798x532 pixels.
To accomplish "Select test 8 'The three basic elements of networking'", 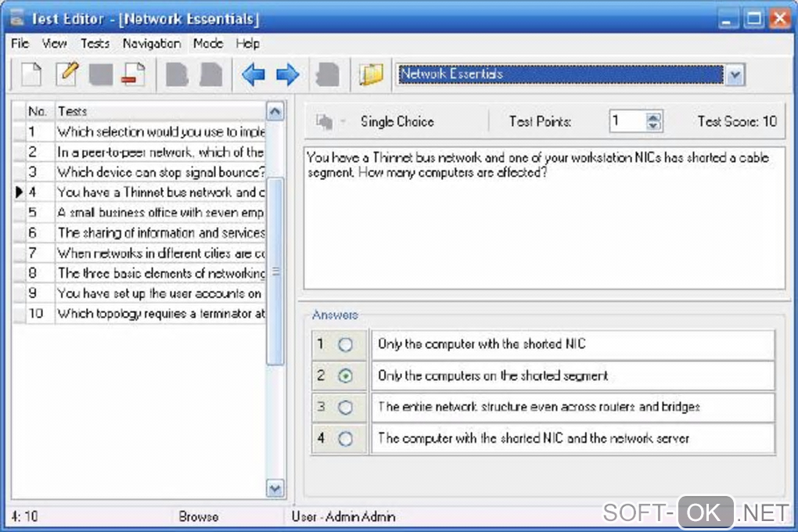I will click(x=161, y=273).
